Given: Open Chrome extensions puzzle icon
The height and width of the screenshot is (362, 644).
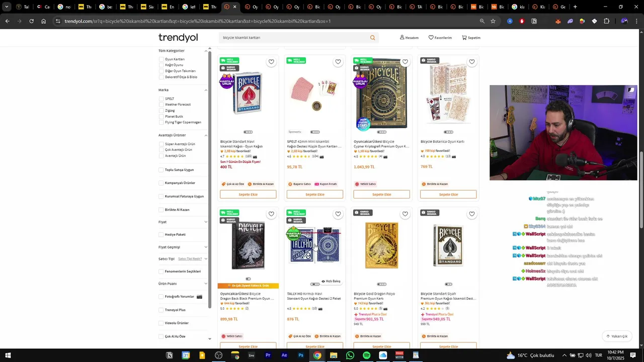Looking at the screenshot, I should click(x=607, y=21).
